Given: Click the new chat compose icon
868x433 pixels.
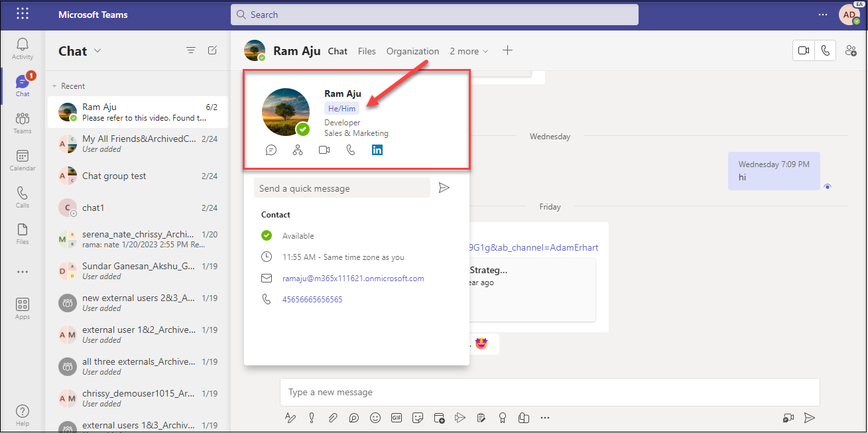Looking at the screenshot, I should tap(212, 50).
